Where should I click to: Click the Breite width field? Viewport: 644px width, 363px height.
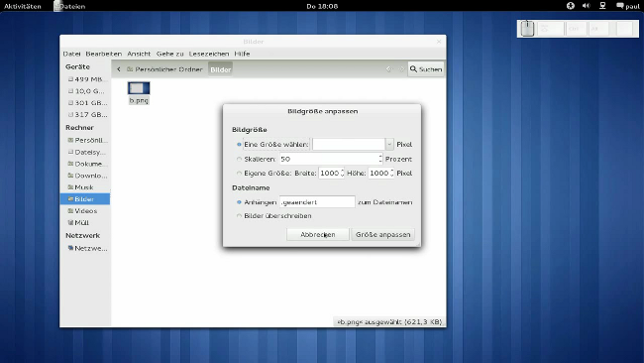329,174
